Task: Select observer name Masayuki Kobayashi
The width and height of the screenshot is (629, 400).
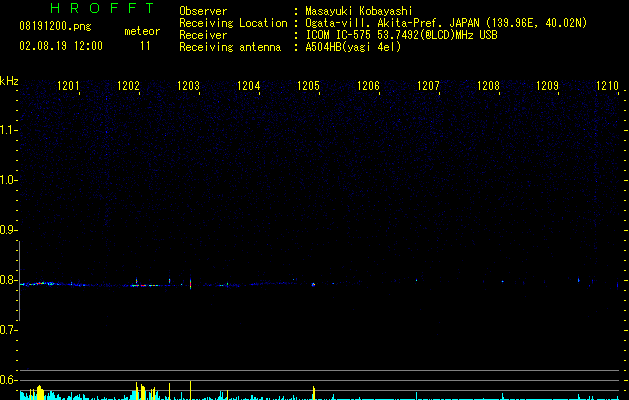Action: 359,11
